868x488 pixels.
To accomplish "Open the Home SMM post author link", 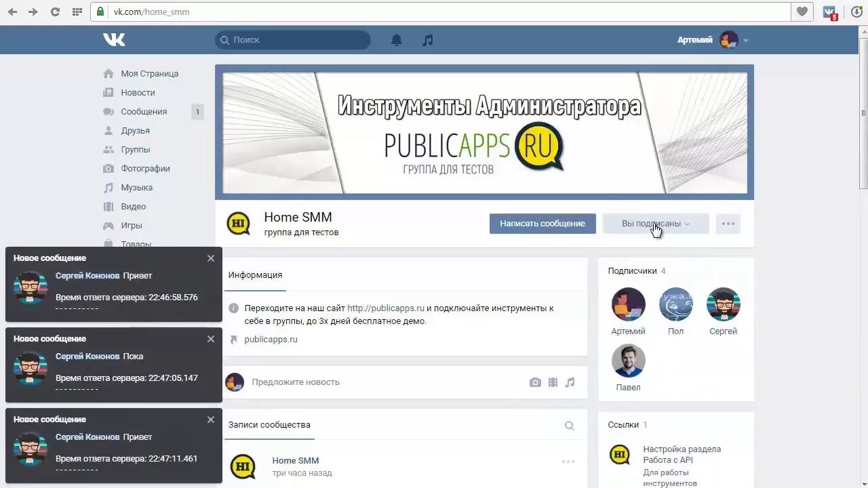I will pos(296,461).
